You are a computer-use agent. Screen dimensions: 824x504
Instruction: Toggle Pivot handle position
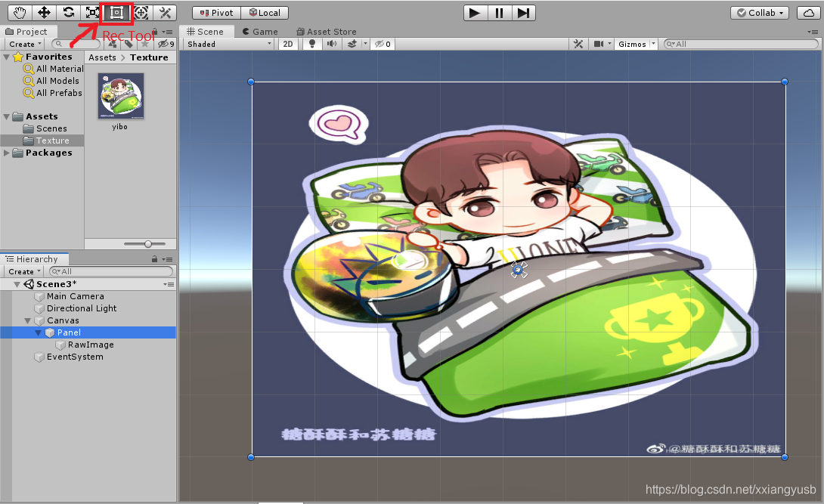(216, 13)
